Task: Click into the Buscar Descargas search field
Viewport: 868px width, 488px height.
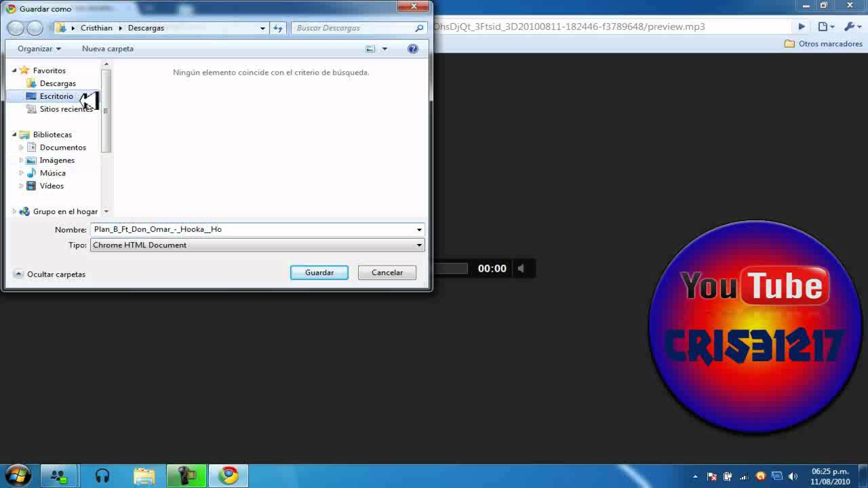Action: click(353, 28)
